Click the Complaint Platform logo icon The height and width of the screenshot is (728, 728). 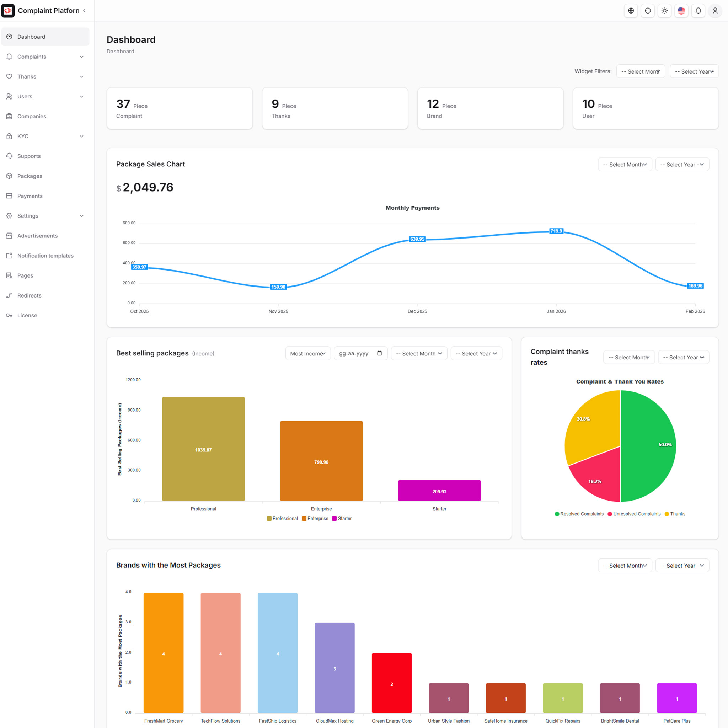8,11
